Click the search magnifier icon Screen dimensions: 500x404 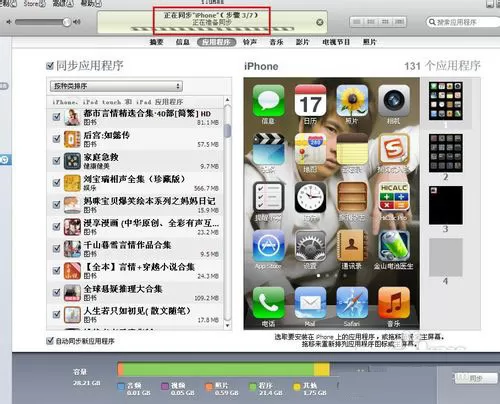432,22
